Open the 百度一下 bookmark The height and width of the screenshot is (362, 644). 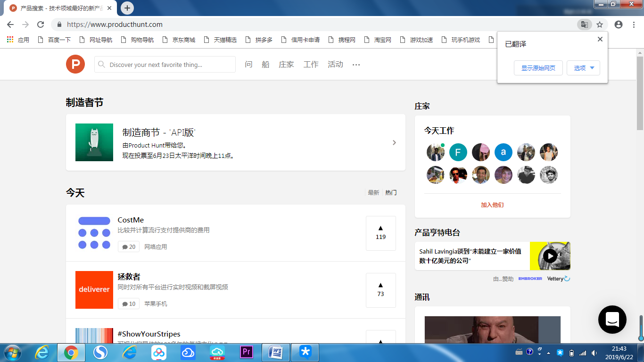[x=54, y=40]
